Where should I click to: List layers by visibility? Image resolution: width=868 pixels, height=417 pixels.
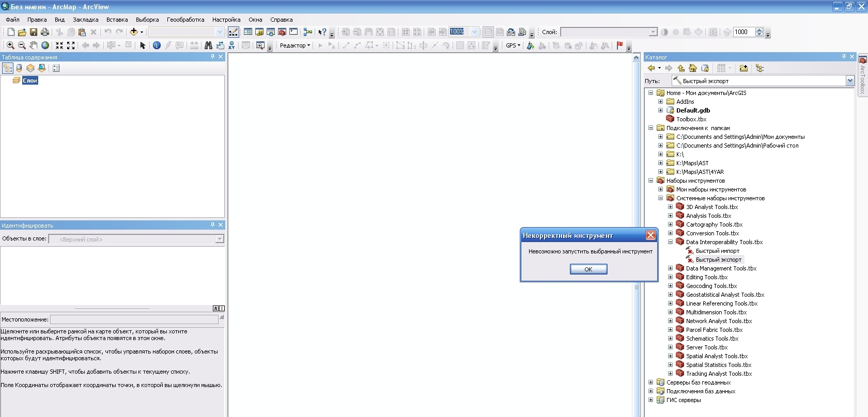point(30,68)
